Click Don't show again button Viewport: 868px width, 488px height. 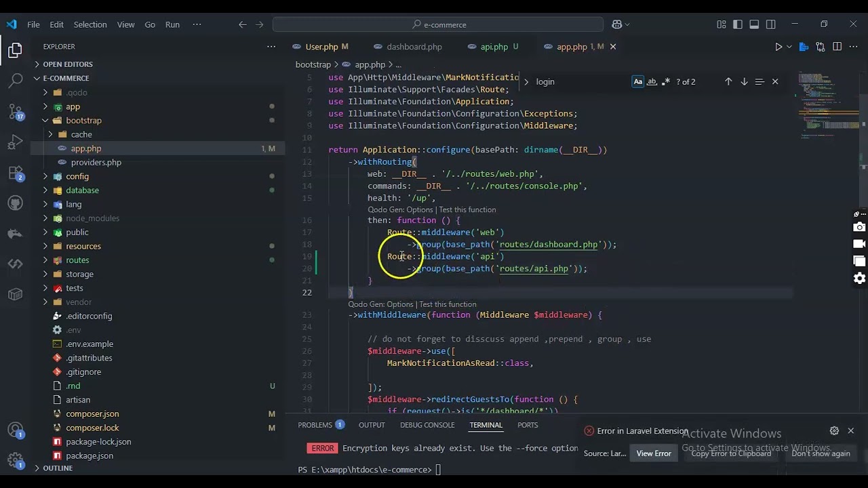pyautogui.click(x=821, y=453)
